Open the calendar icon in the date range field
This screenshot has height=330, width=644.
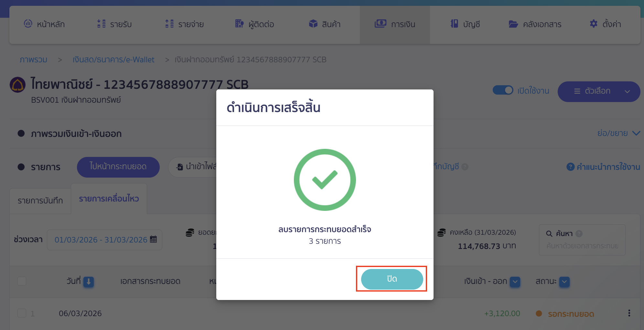click(153, 239)
